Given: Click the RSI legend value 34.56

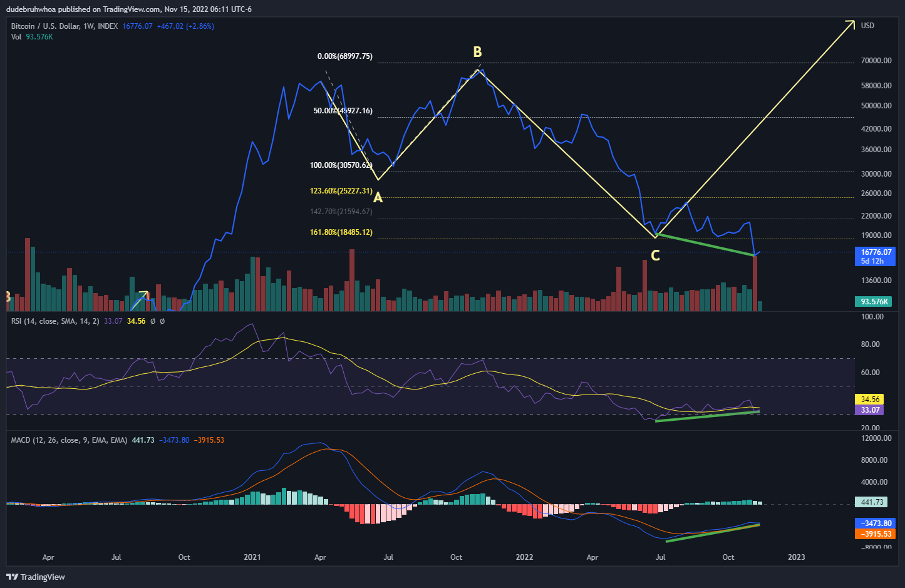Looking at the screenshot, I should coord(136,321).
